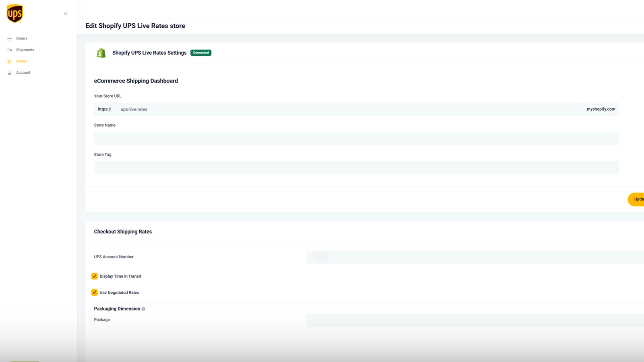The height and width of the screenshot is (362, 644).
Task: Click the Shopify bag logo
Action: [x=101, y=53]
